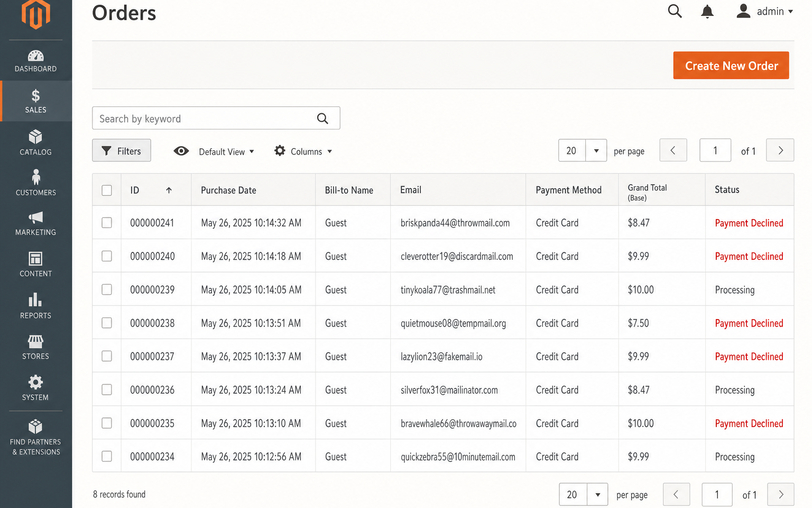
Task: Open the Dashboard sidebar icon
Action: (36, 56)
